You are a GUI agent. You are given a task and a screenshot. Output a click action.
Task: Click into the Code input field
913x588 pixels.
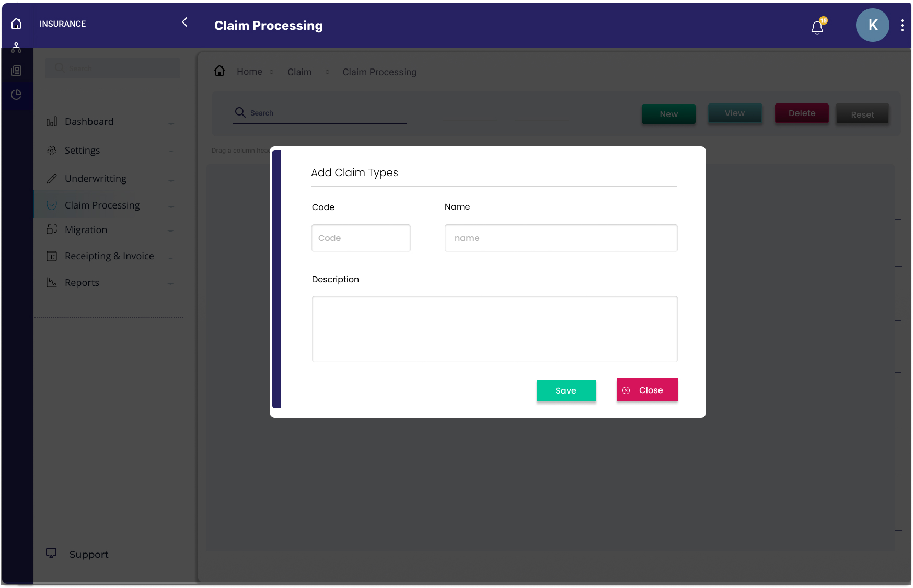(x=361, y=238)
